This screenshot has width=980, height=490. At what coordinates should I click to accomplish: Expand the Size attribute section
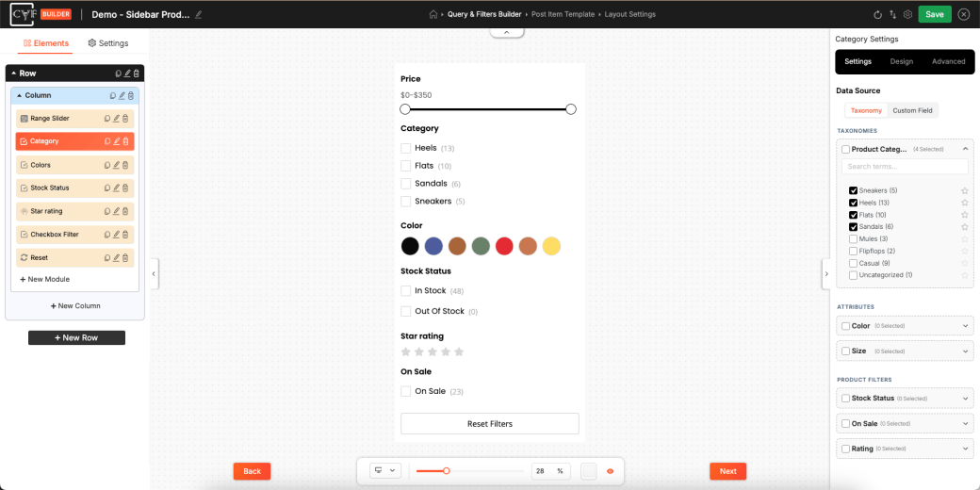965,351
